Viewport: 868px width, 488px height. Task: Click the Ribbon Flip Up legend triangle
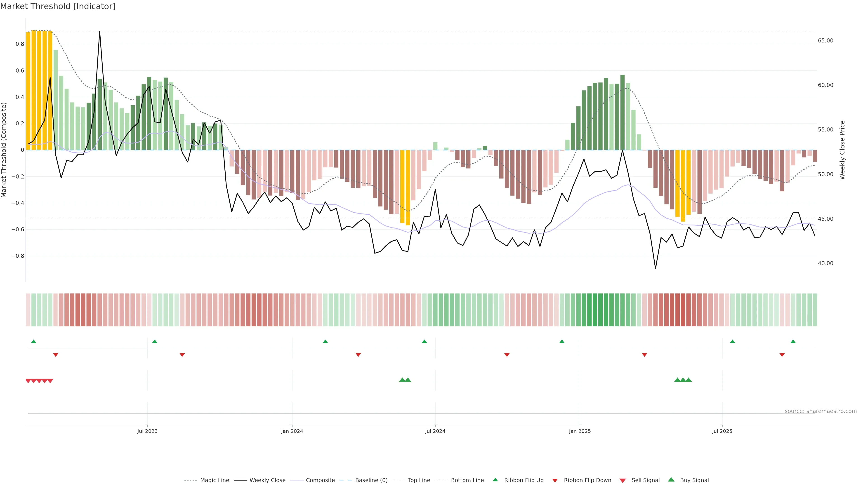(495, 480)
